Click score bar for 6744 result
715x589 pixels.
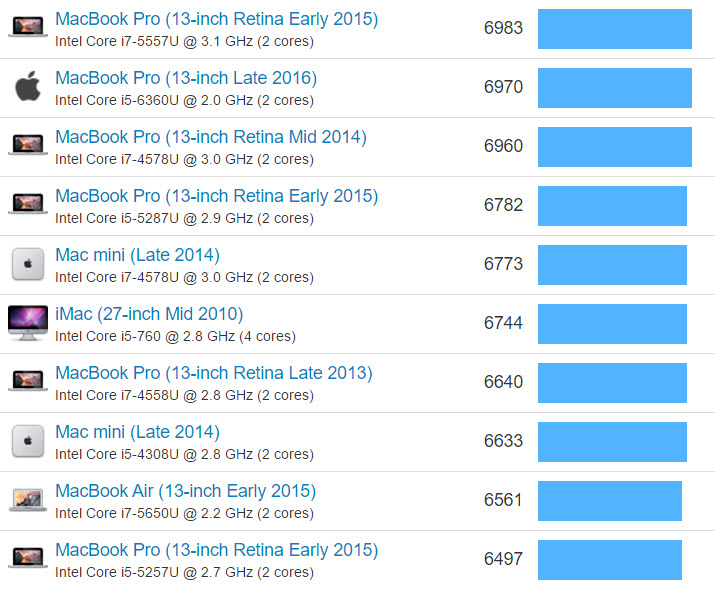612,324
